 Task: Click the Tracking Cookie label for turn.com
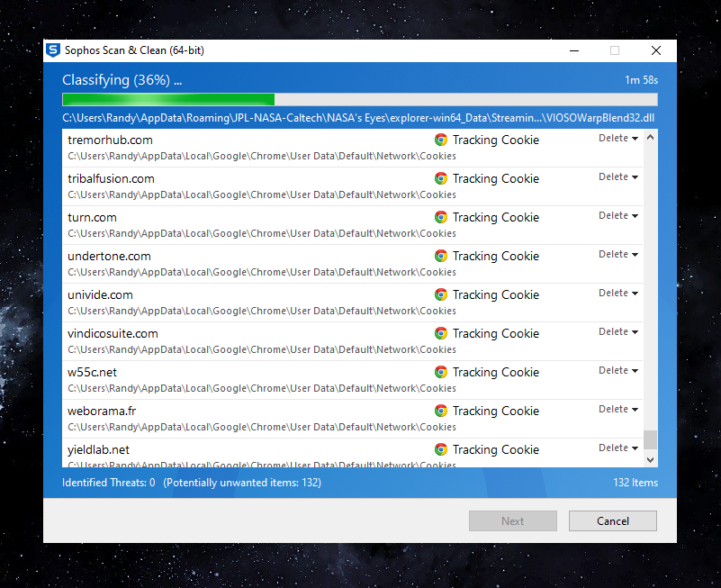pyautogui.click(x=496, y=217)
